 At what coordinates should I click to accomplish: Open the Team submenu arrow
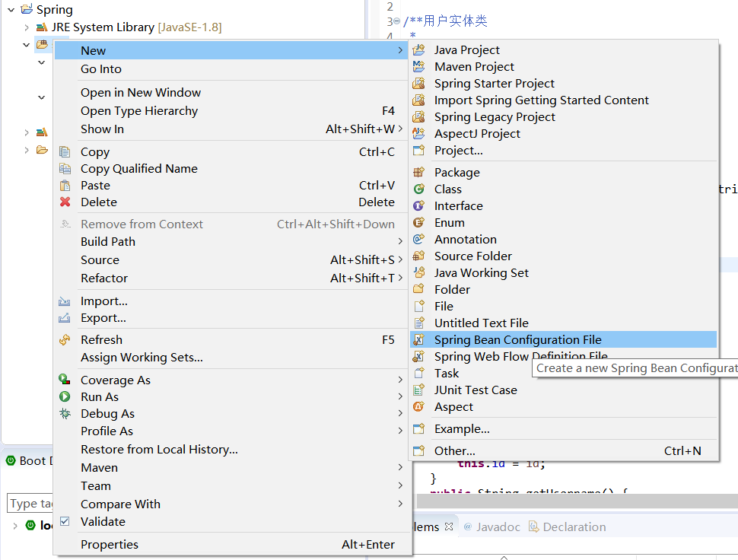coord(400,485)
